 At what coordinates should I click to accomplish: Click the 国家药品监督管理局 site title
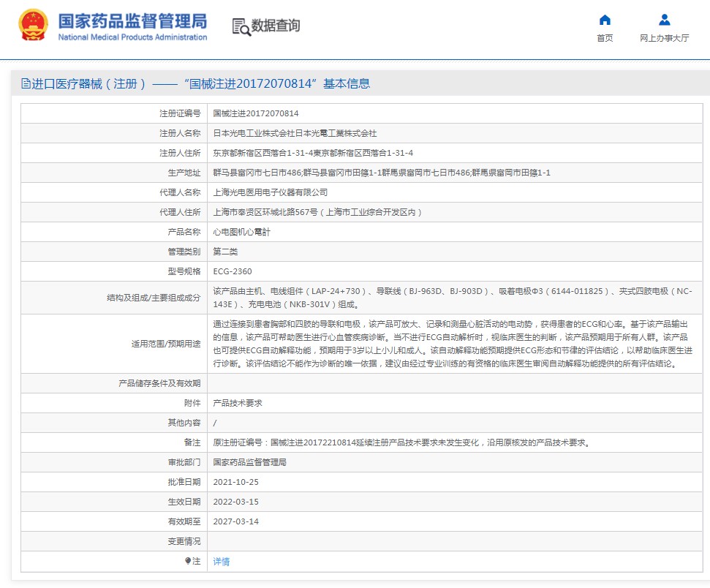tap(132, 20)
